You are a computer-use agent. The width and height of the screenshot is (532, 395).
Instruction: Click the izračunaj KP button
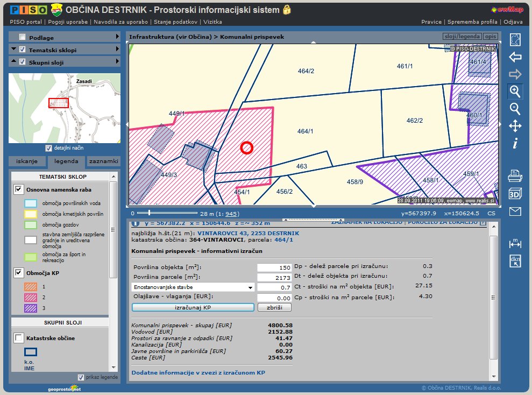tap(193, 307)
